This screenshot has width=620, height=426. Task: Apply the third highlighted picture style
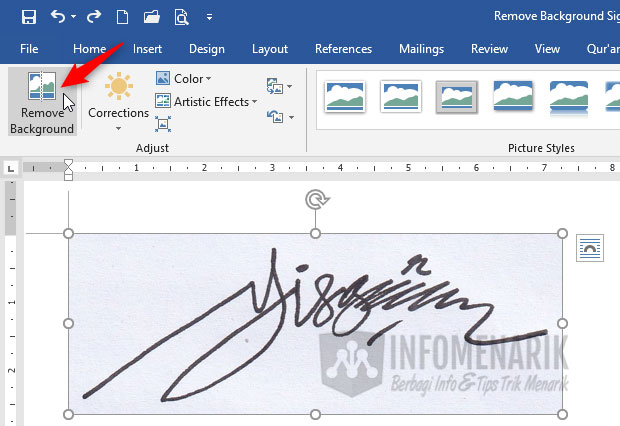click(457, 97)
